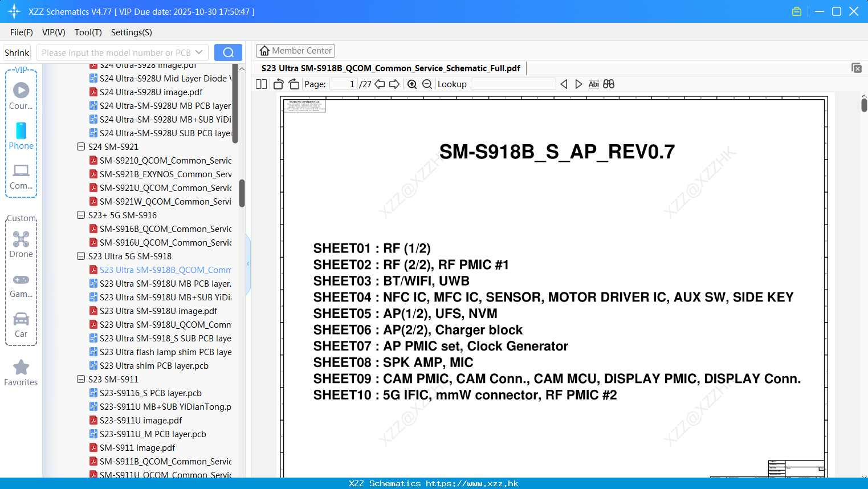Viewport: 868px width, 489px height.
Task: Open SM-S916B_QCOM_Common_Service file
Action: coord(160,229)
